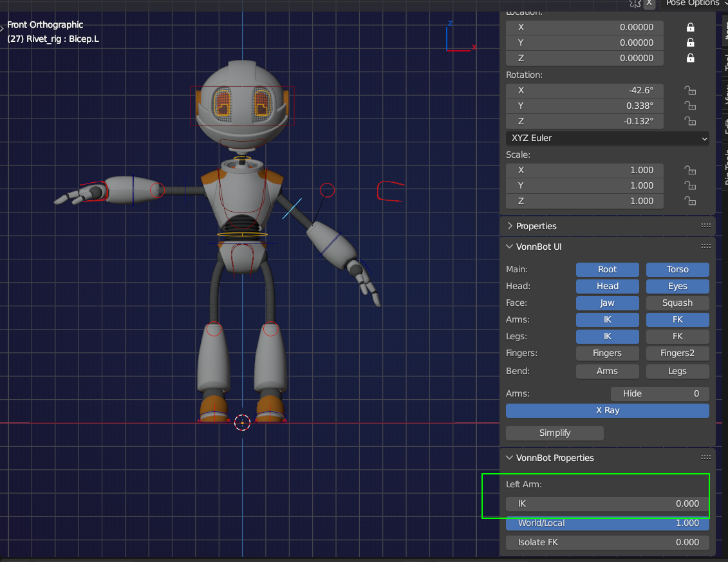Image resolution: width=728 pixels, height=562 pixels.
Task: Toggle the Squash face layer on
Action: pos(677,303)
